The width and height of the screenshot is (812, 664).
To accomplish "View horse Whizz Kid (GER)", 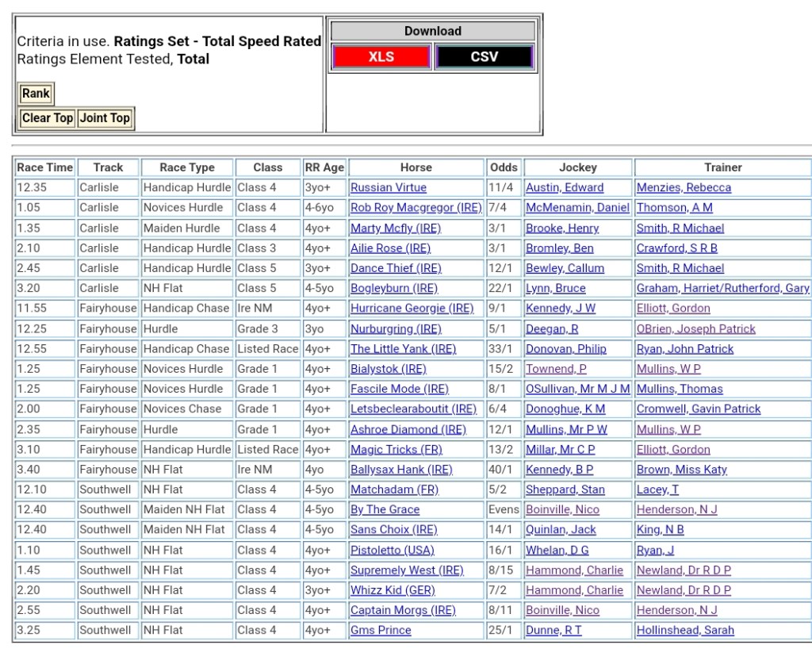I will pos(393,590).
